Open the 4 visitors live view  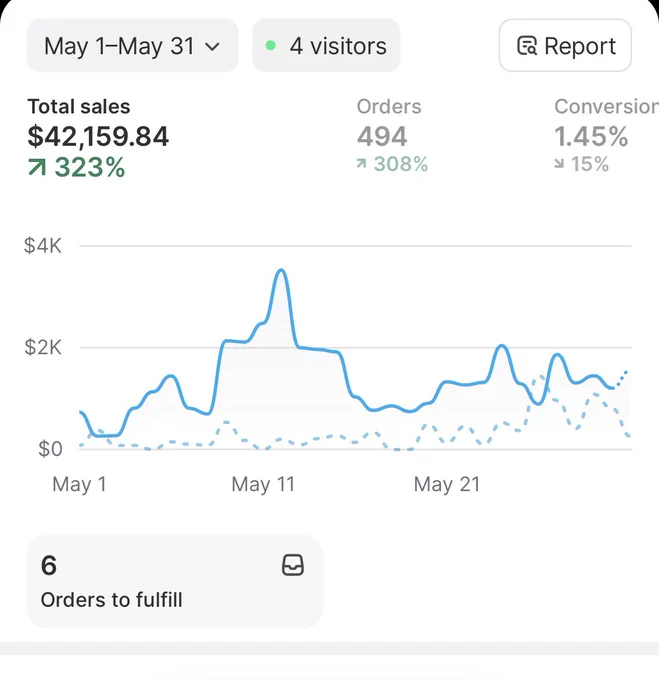326,46
